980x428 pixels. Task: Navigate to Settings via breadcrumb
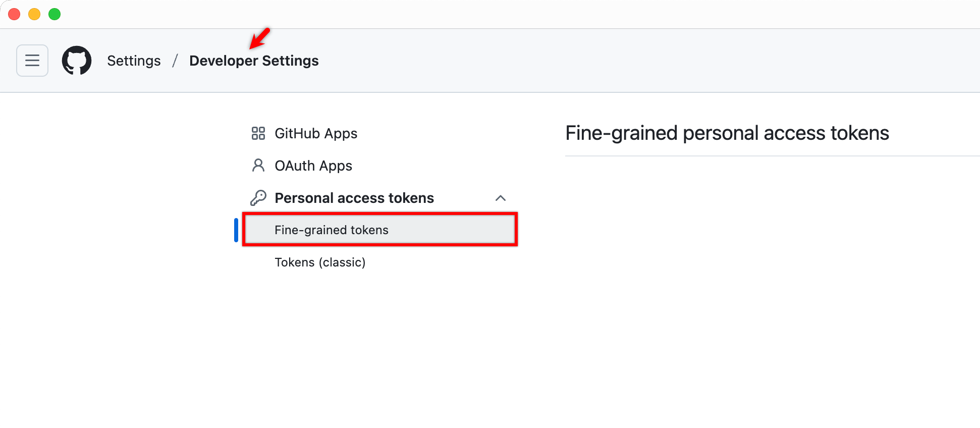[133, 60]
